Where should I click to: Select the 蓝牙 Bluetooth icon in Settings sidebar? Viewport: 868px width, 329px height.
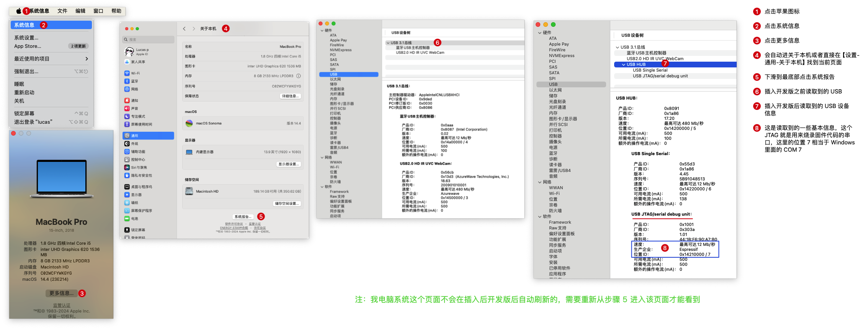point(127,81)
